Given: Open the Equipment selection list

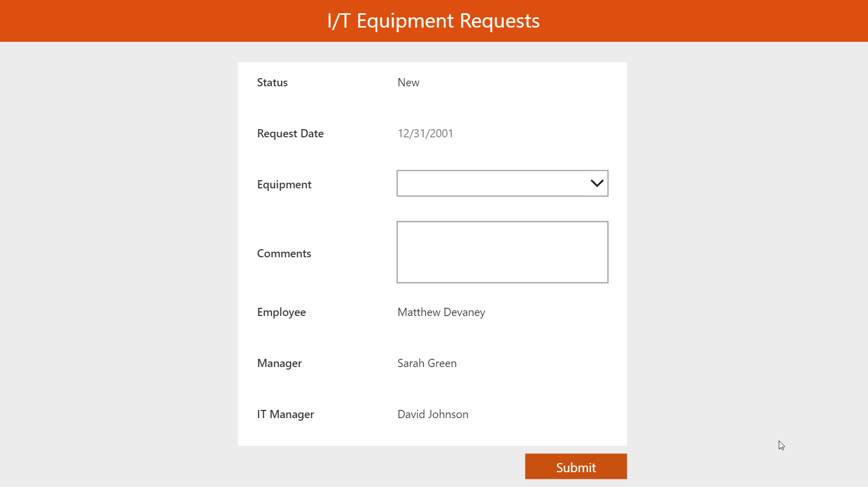Looking at the screenshot, I should pos(502,183).
